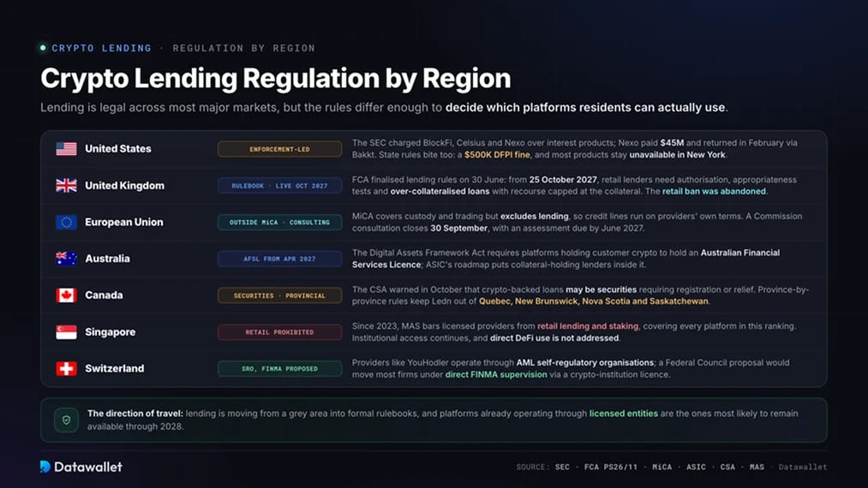Viewport: 868px width, 488px height.
Task: Click 'Australian Financial' bold text
Action: click(740, 253)
